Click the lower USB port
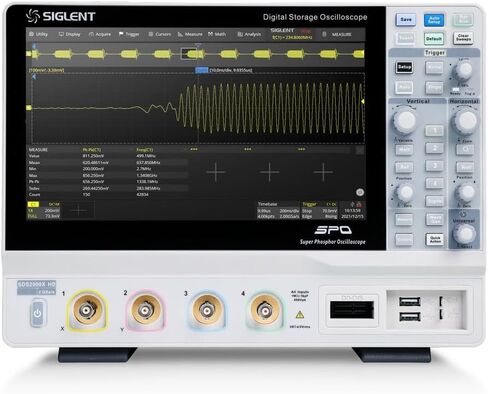The image size is (488, 394). (x=410, y=316)
